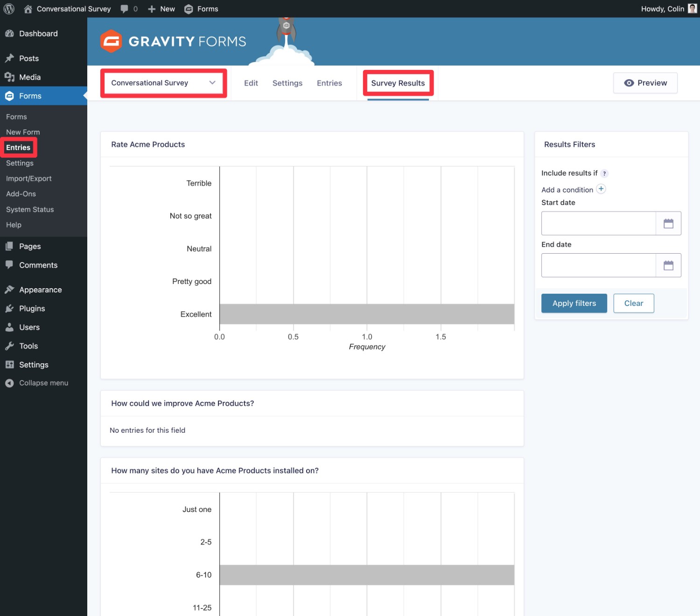The image size is (700, 616).
Task: Click Howdy, Colin account link
Action: coord(663,9)
